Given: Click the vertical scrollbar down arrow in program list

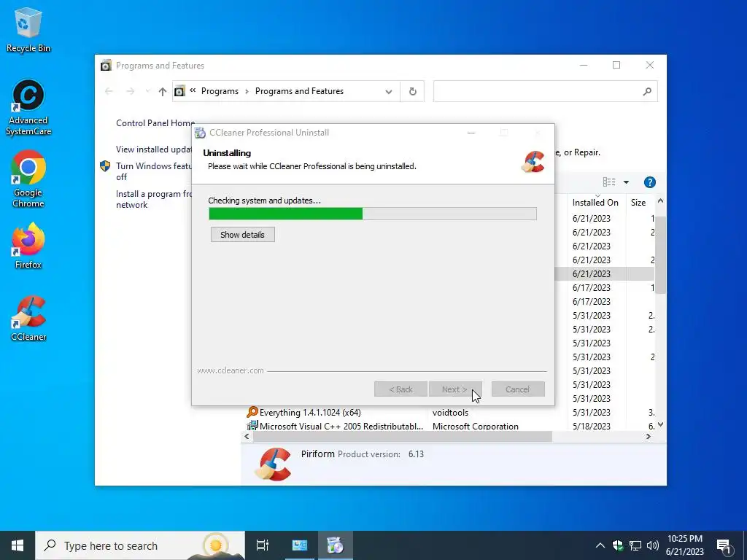Looking at the screenshot, I should (660, 424).
